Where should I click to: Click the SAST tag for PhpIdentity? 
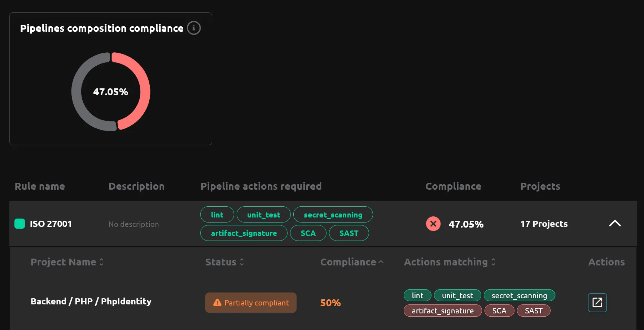(534, 311)
